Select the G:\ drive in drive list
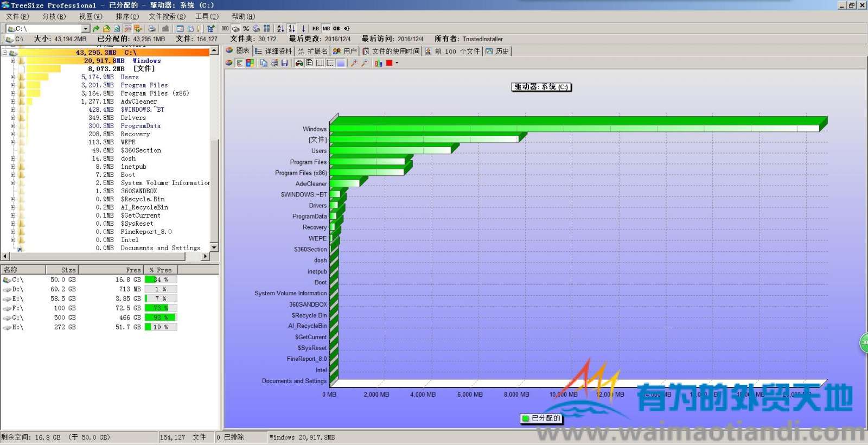 coord(17,317)
